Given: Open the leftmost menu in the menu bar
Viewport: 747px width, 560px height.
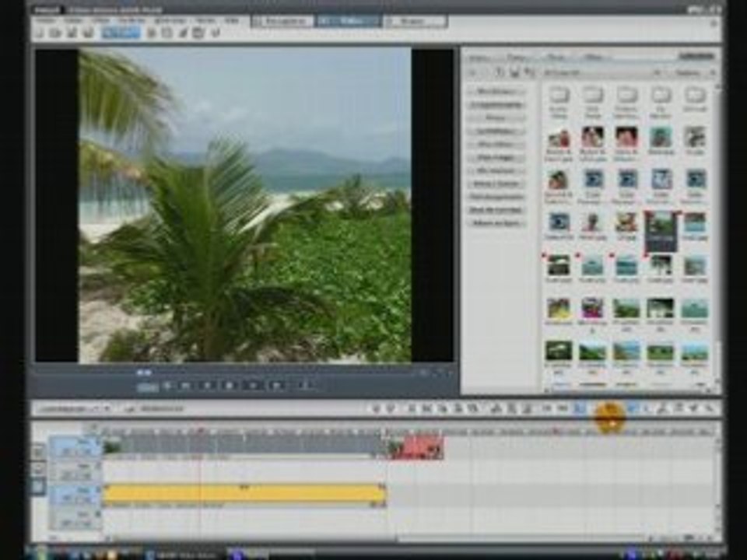Looking at the screenshot, I should (46, 21).
